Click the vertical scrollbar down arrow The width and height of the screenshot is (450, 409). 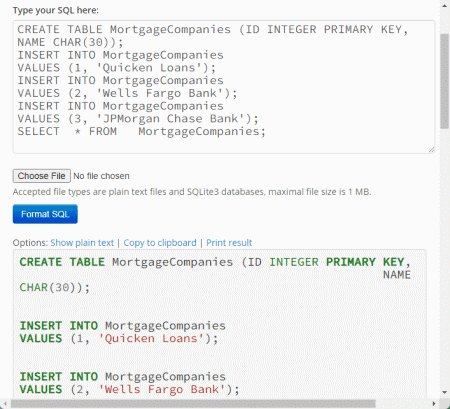pos(445,392)
